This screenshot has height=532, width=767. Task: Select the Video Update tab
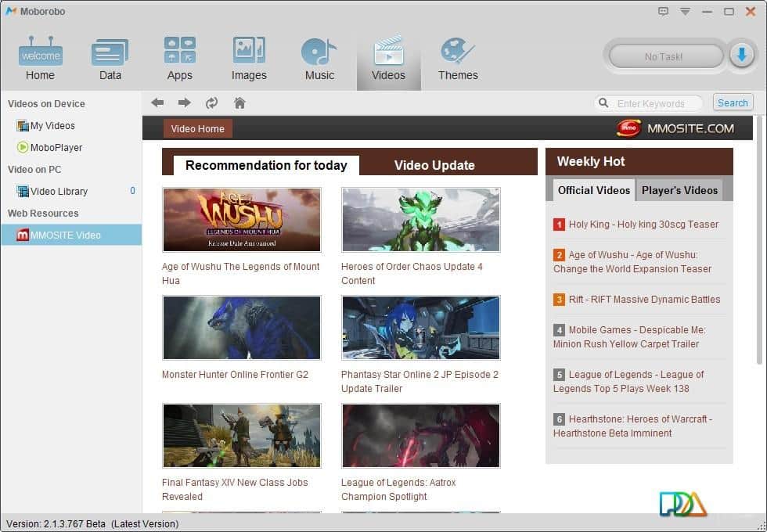(434, 165)
